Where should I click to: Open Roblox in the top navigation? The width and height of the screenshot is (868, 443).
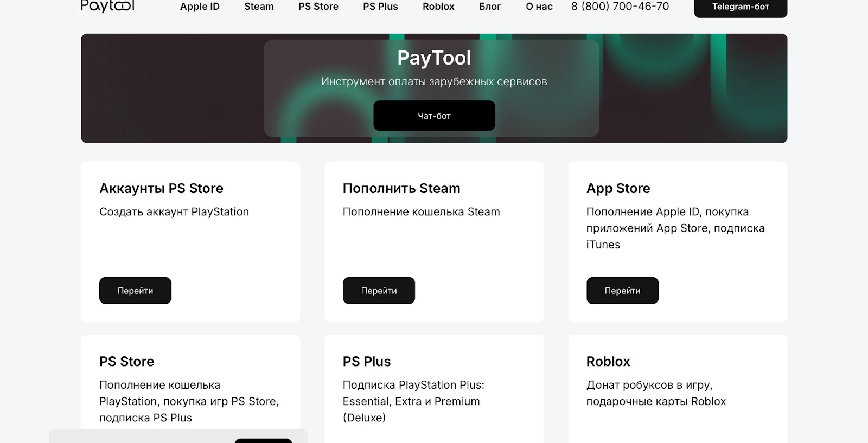tap(438, 7)
